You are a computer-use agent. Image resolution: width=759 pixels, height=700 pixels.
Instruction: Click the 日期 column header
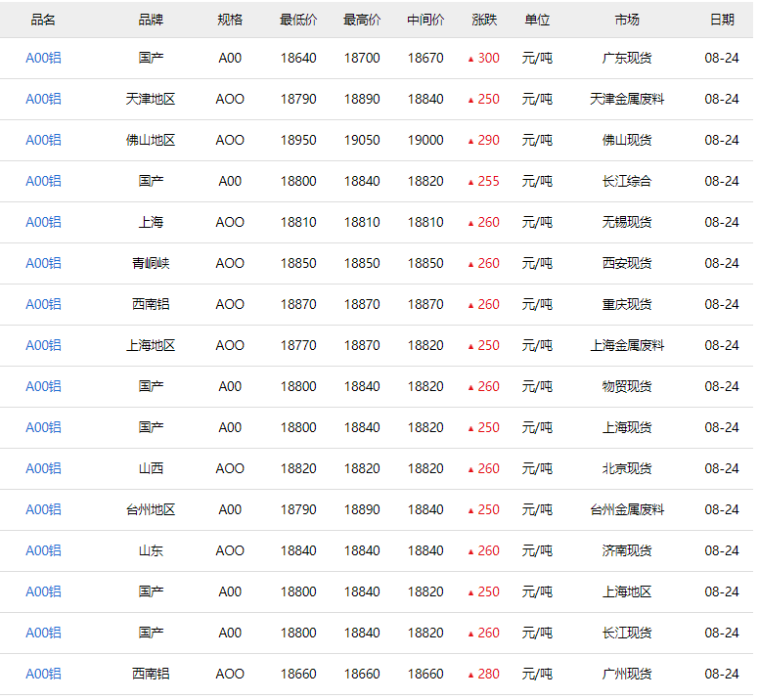pyautogui.click(x=722, y=20)
